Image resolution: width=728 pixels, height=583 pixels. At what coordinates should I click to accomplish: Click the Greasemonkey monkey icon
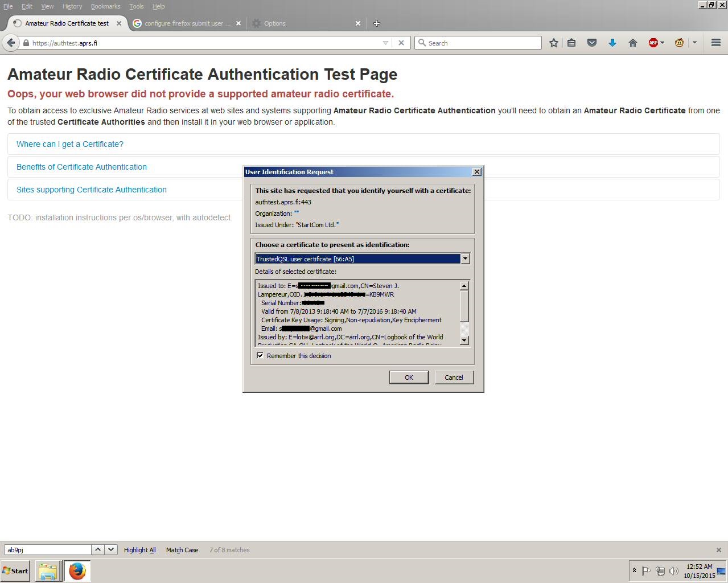tap(679, 43)
